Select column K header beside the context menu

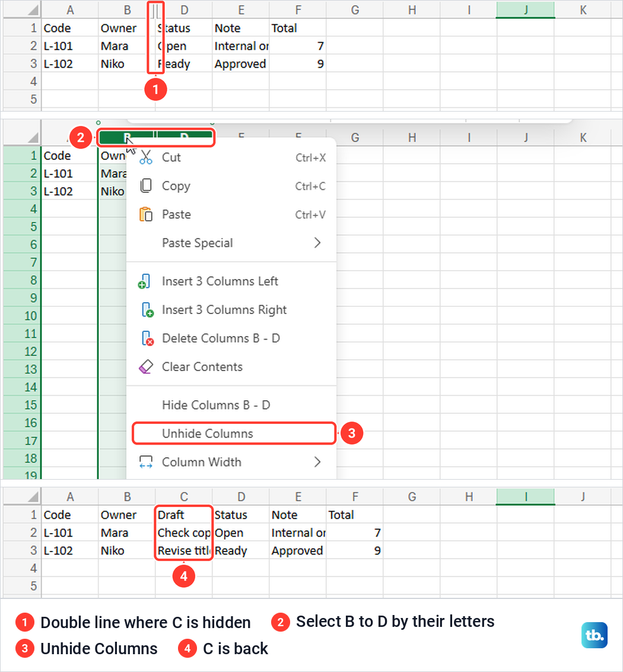coord(583,138)
